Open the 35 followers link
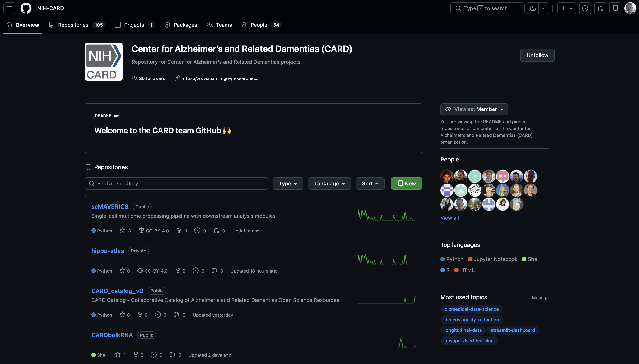Viewport: 639px width, 364px height. point(149,78)
